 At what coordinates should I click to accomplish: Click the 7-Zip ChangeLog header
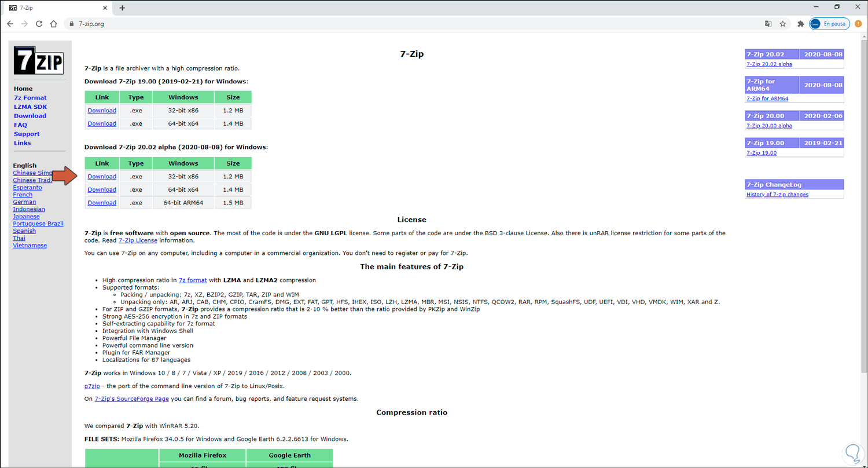[795, 185]
